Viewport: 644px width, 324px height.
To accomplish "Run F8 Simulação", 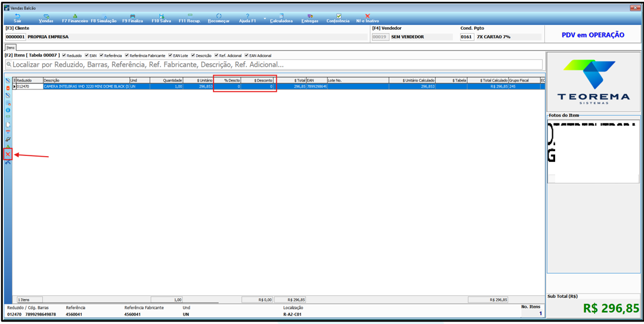I will pos(104,18).
